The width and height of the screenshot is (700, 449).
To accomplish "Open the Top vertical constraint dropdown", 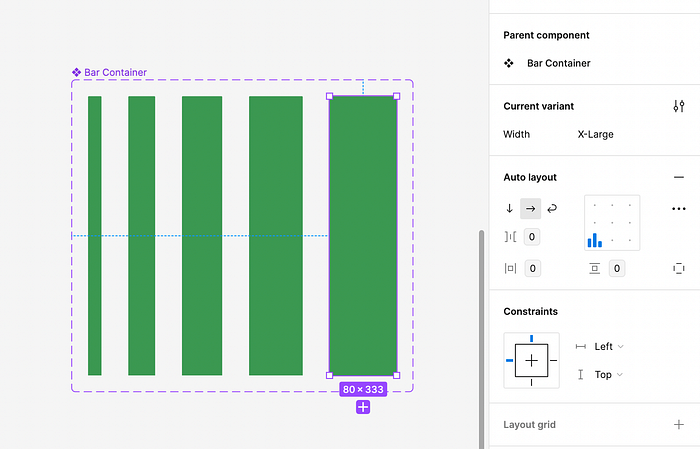I will click(x=608, y=374).
